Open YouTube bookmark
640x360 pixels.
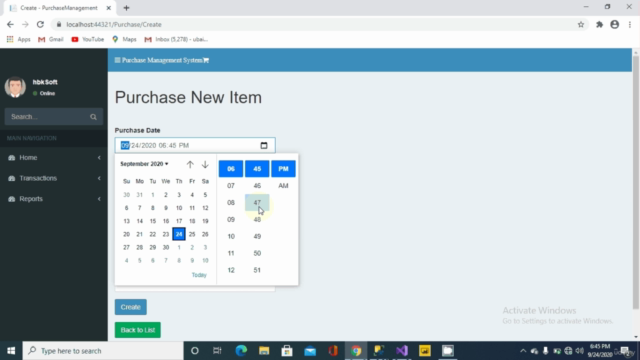[x=88, y=39]
